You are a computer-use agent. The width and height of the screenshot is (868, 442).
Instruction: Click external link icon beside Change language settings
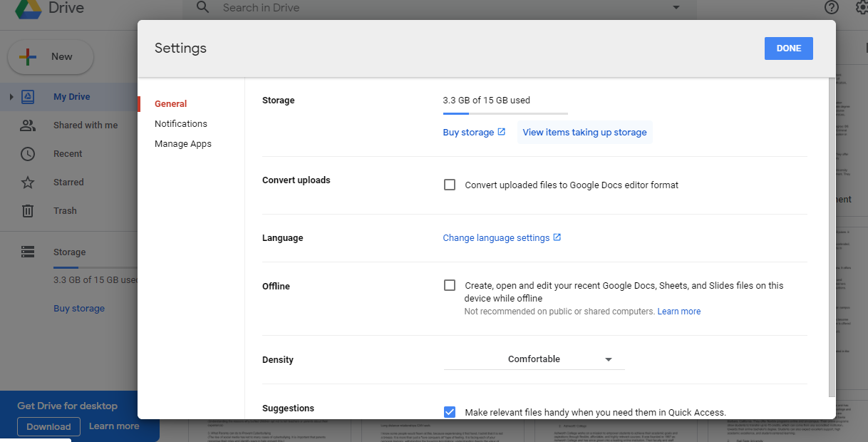557,237
